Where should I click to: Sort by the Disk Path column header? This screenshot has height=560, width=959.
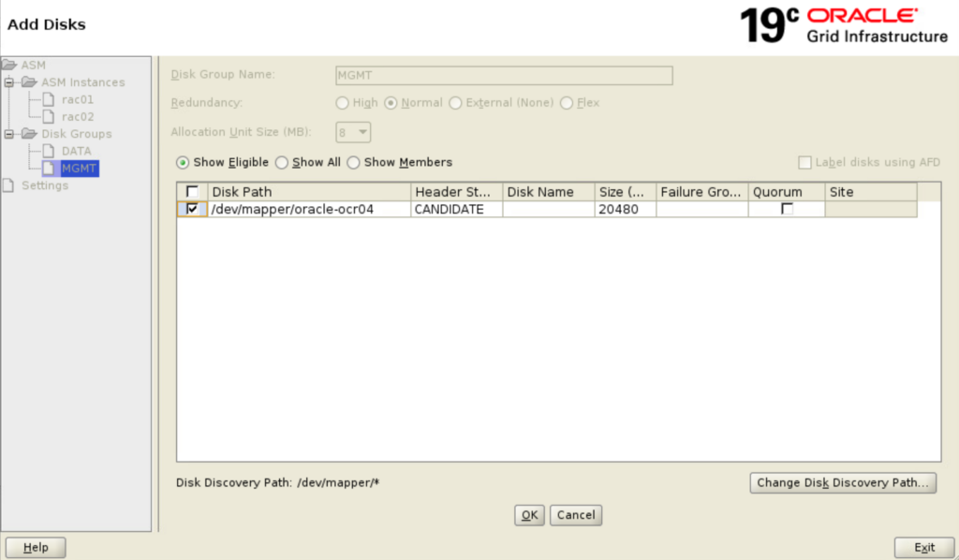coord(309,192)
